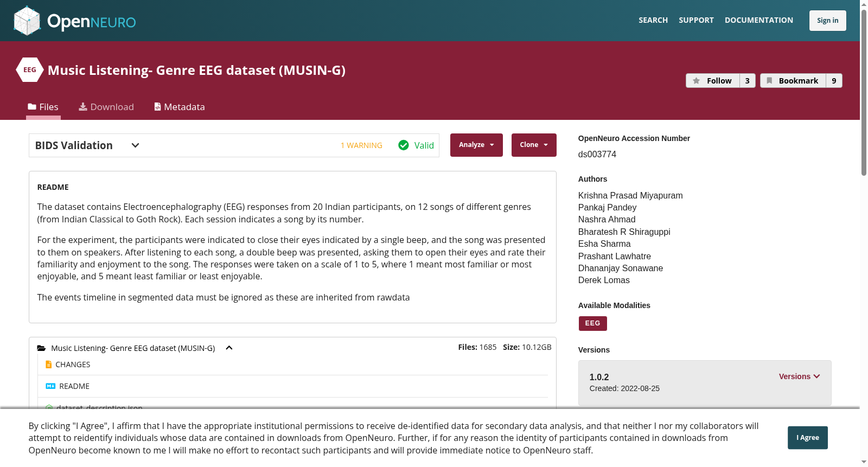Screen dimensions: 868x467
Task: Open the Clone dropdown
Action: coord(534,145)
